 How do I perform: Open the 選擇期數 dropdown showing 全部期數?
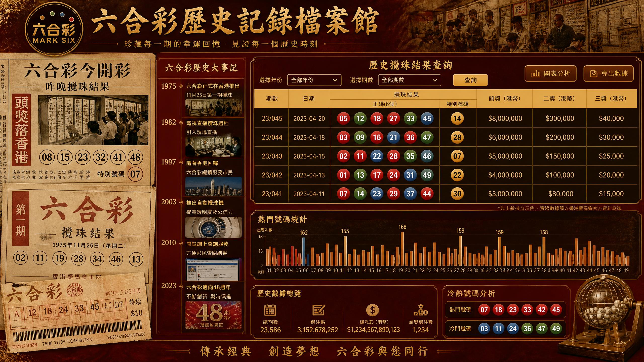pyautogui.click(x=410, y=80)
